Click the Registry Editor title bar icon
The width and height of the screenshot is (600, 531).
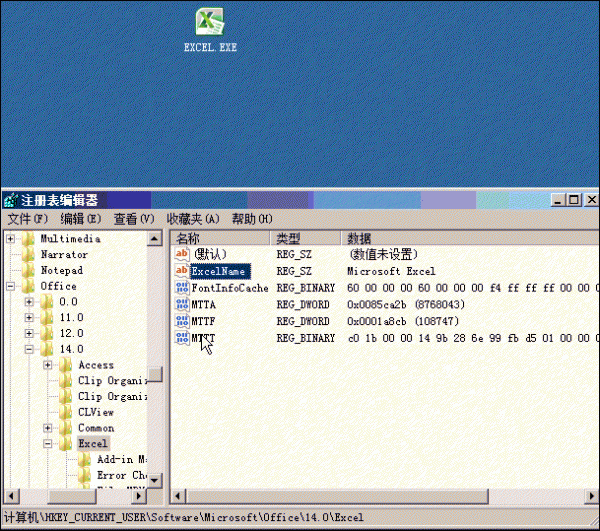[x=11, y=200]
